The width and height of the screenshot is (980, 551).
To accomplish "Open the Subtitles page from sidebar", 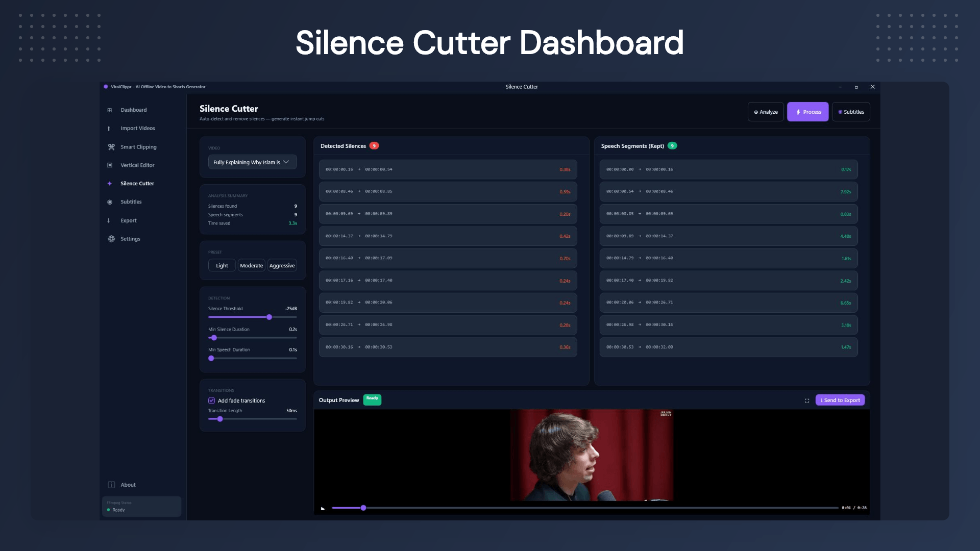I will tap(131, 202).
